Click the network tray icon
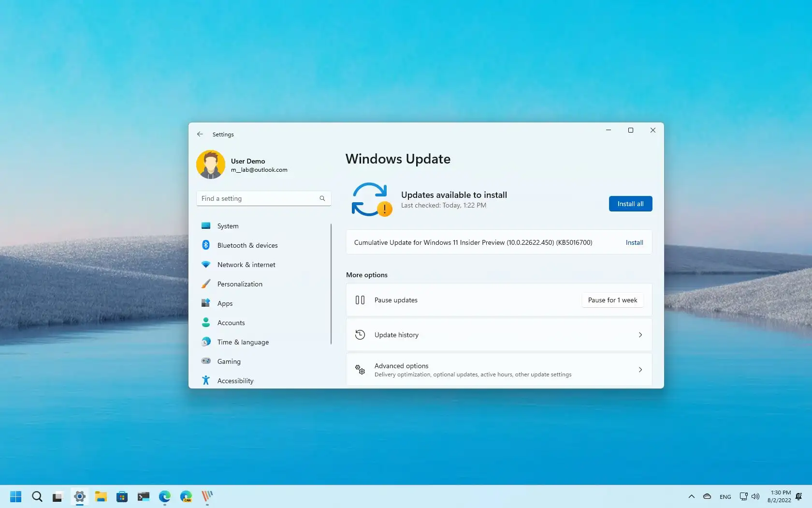 pos(744,496)
